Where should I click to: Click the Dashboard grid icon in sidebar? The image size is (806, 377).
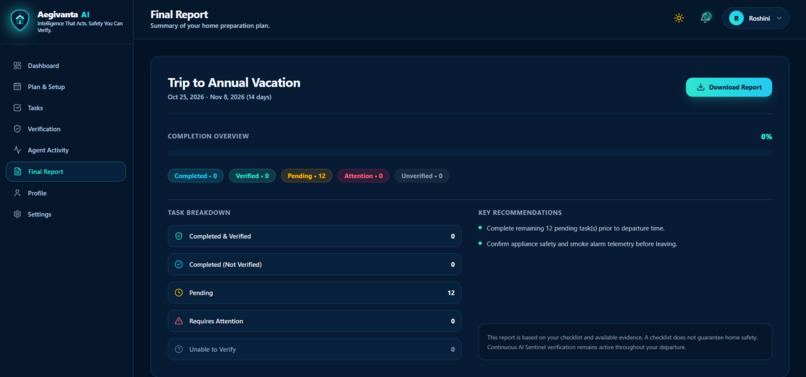pos(17,66)
